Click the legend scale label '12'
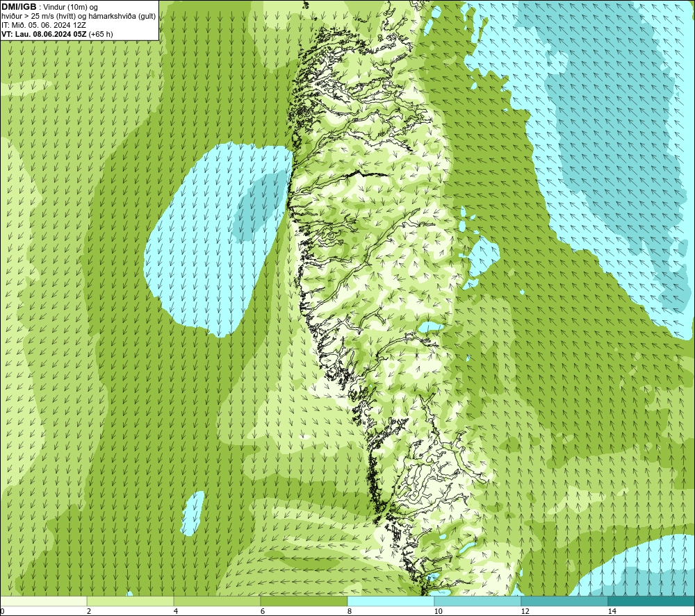The image size is (695, 616). [x=525, y=611]
